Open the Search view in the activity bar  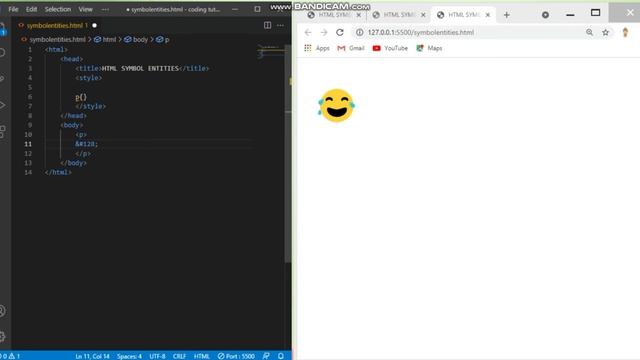click(x=2, y=53)
